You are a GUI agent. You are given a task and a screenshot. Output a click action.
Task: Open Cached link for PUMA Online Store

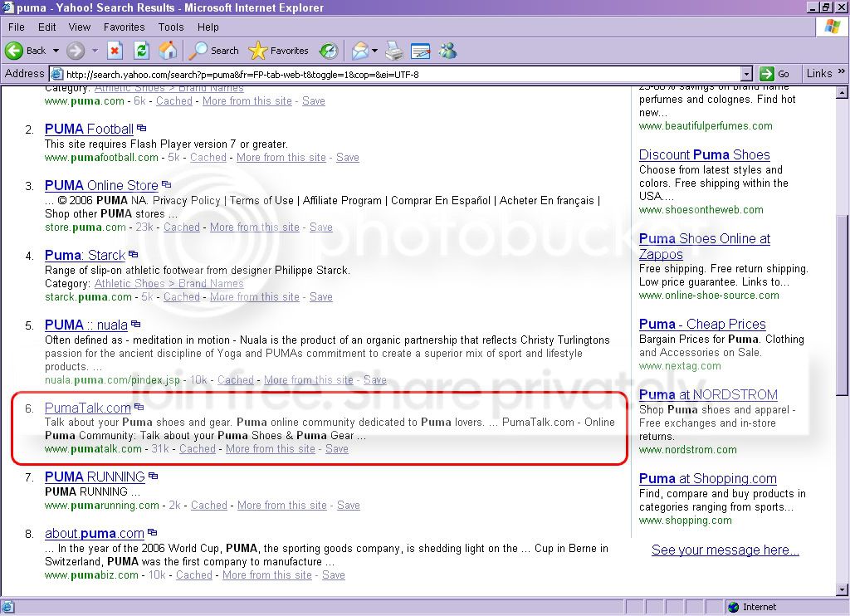click(182, 227)
